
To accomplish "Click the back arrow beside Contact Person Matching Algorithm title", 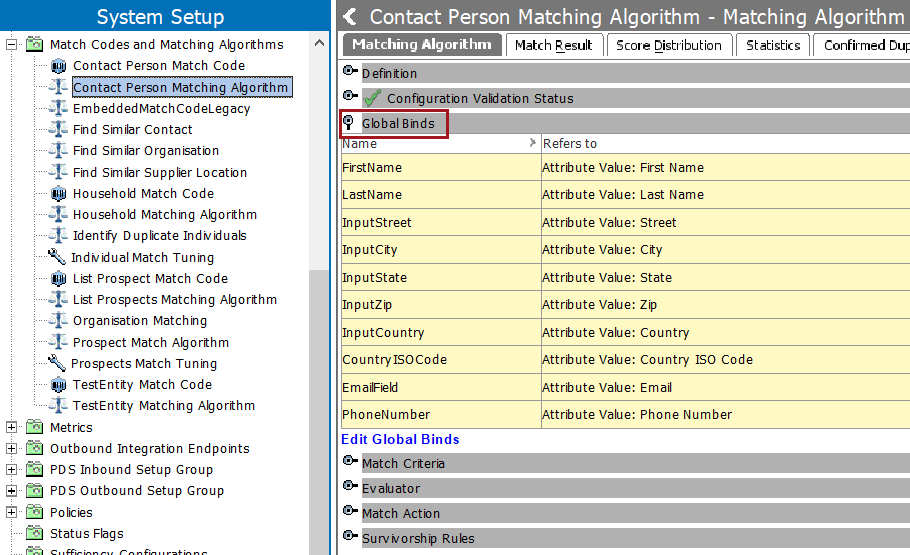I will click(x=350, y=17).
